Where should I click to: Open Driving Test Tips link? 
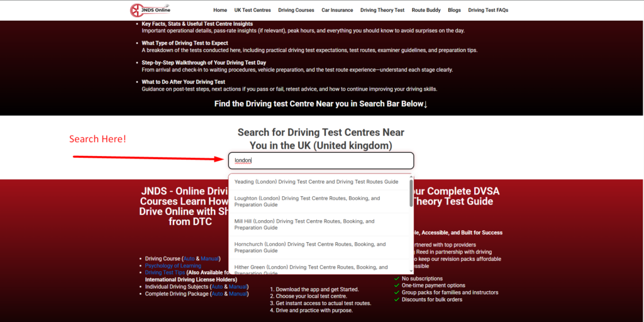(165, 273)
